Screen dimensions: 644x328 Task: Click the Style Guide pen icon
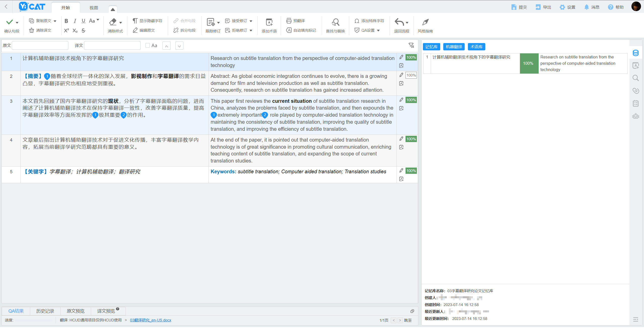pyautogui.click(x=425, y=22)
